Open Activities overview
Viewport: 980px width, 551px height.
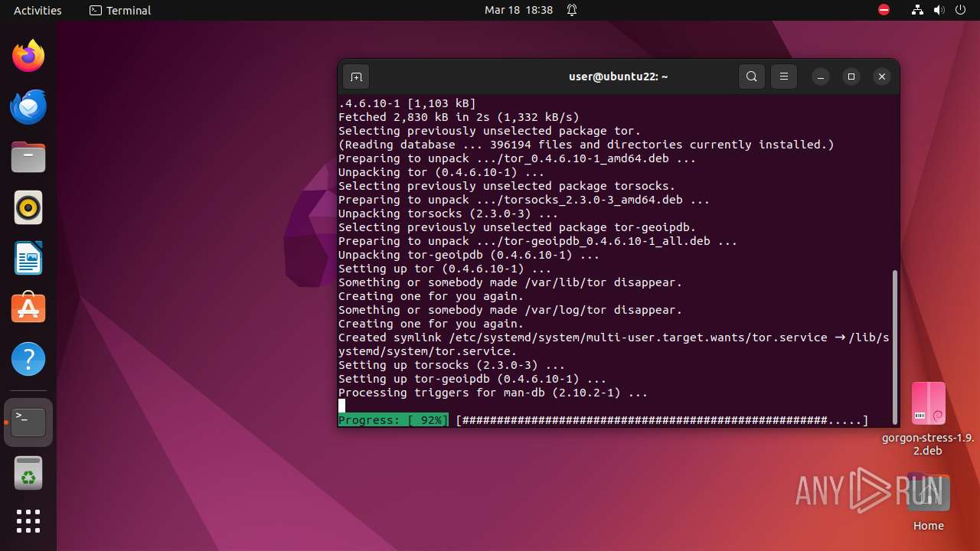tap(38, 10)
